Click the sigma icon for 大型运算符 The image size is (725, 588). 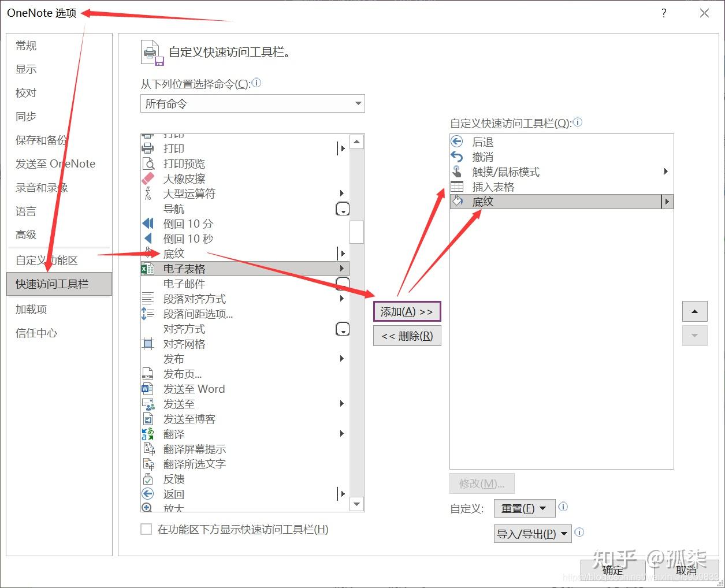(x=148, y=193)
